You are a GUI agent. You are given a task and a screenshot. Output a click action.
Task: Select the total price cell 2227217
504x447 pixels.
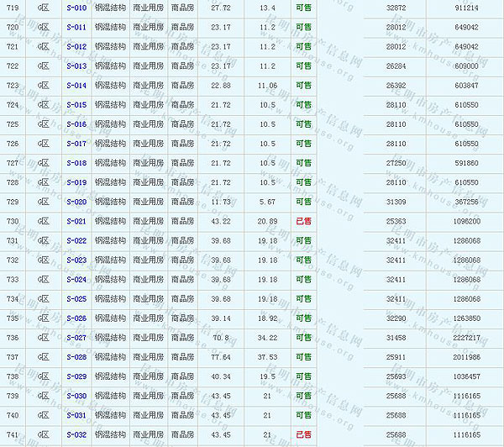tap(465, 338)
